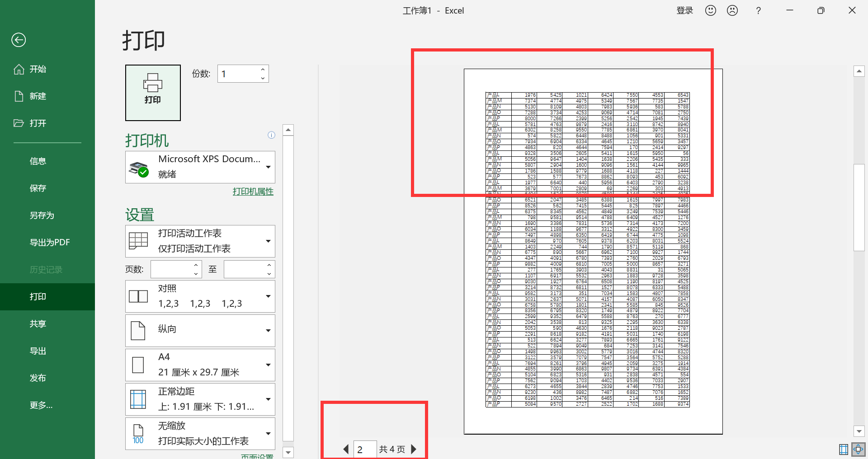Click the smiley face feedback icon
This screenshot has height=459, width=868.
click(x=711, y=10)
